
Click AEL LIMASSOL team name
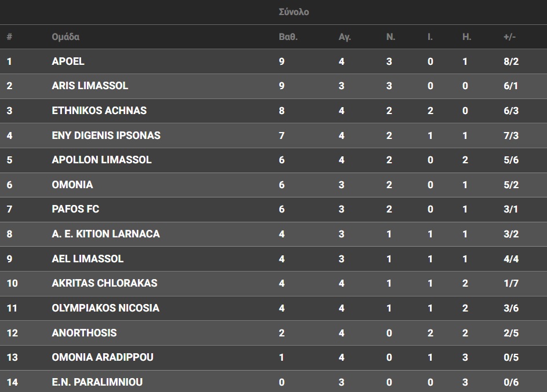coord(87,259)
